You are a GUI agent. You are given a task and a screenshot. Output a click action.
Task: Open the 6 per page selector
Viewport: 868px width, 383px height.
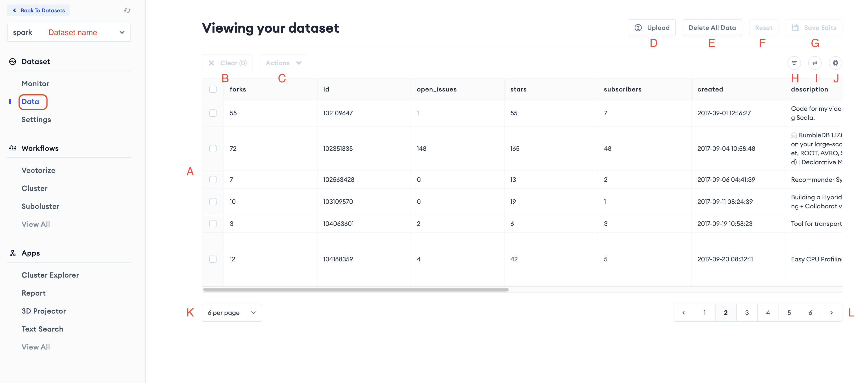click(232, 313)
